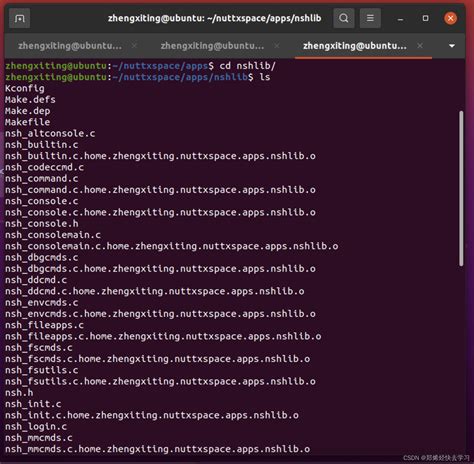Click the nsh_console.c line
Screen dimensions: 474x464
tap(42, 201)
